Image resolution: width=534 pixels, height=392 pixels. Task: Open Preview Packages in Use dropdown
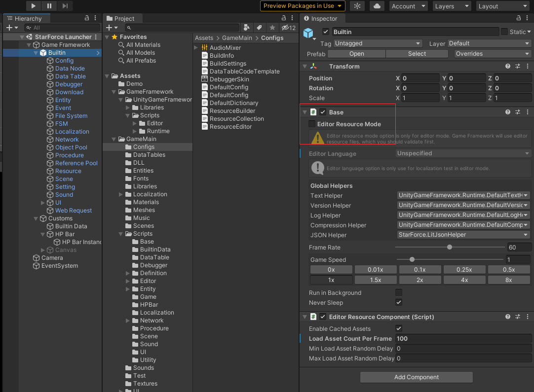pos(303,6)
